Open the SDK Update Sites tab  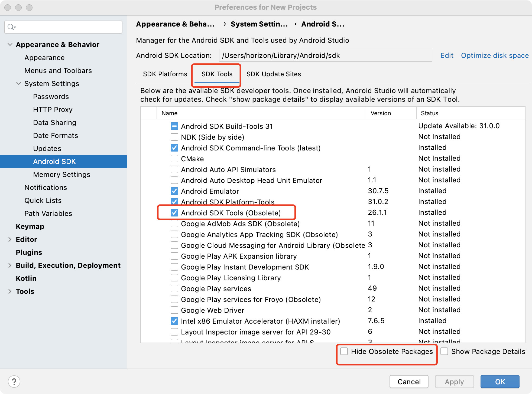tap(274, 74)
